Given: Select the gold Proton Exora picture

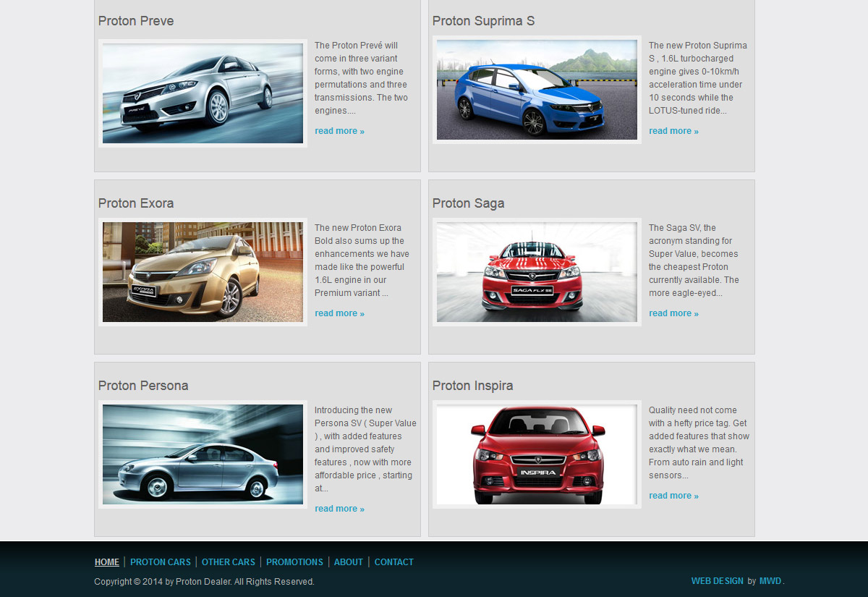Looking at the screenshot, I should [x=203, y=272].
